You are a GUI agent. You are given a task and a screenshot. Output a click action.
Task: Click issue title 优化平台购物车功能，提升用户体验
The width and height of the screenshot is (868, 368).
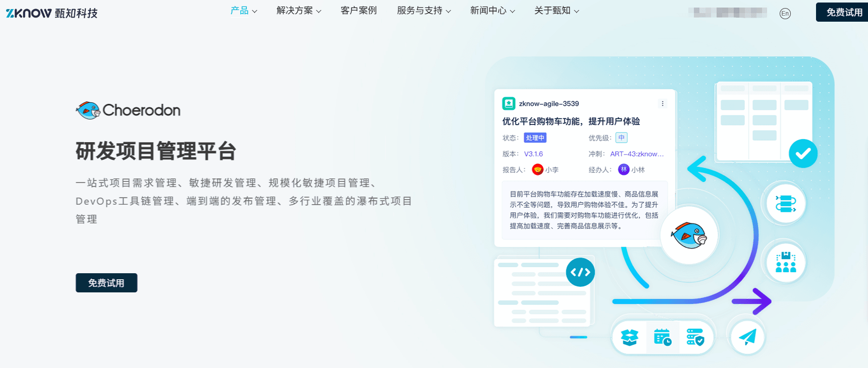click(x=571, y=121)
